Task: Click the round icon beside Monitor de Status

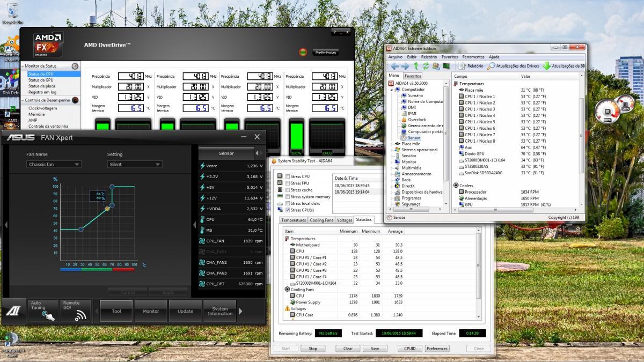Action: coord(75,66)
